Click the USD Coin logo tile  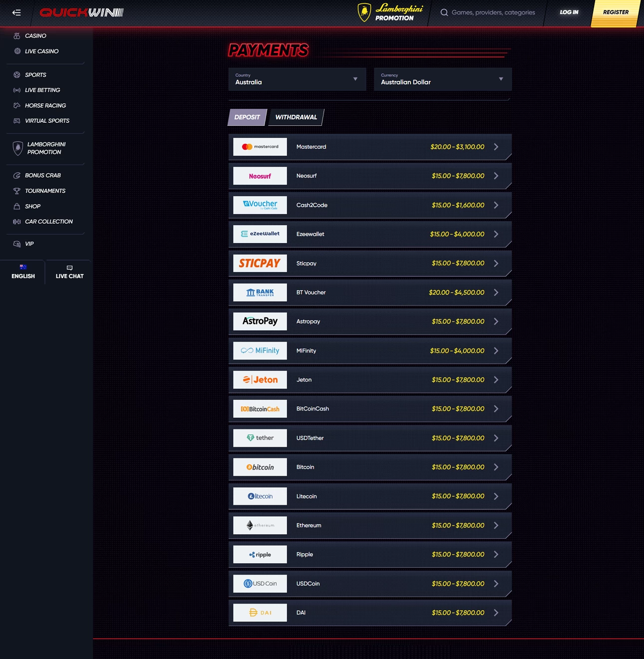click(x=260, y=584)
